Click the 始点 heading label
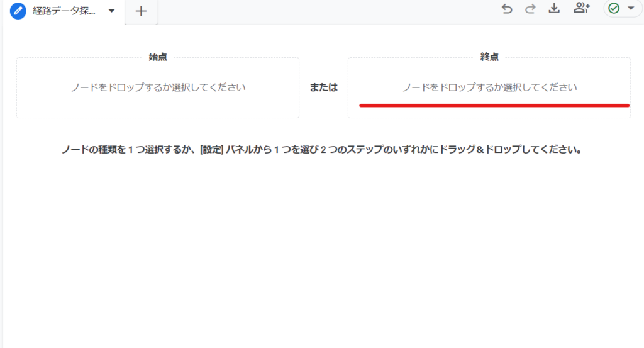 click(158, 57)
